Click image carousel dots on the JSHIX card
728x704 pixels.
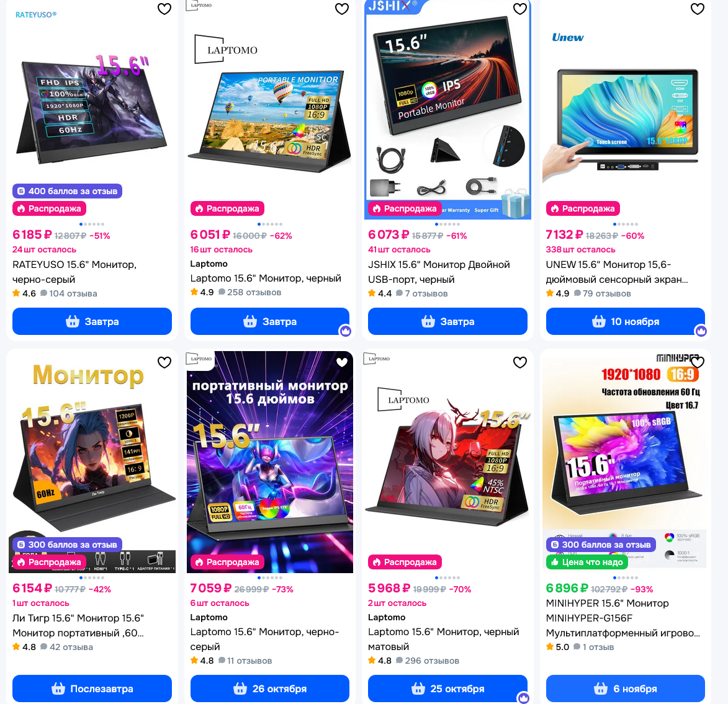pyautogui.click(x=447, y=224)
